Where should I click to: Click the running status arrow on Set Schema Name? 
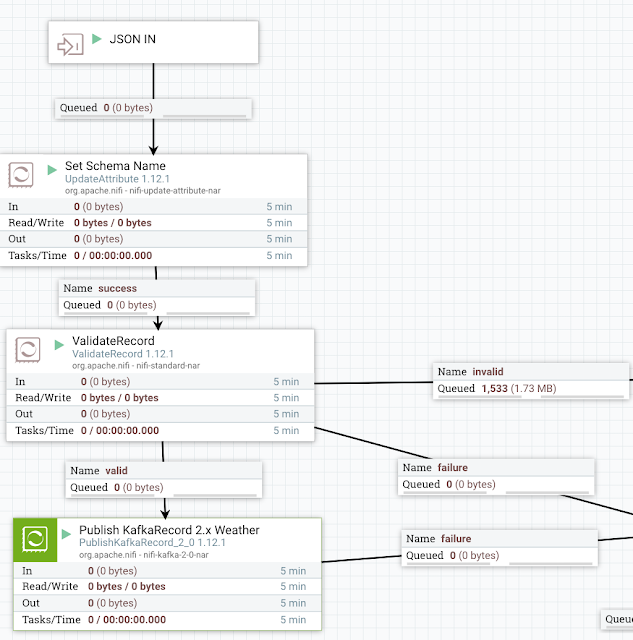52,168
